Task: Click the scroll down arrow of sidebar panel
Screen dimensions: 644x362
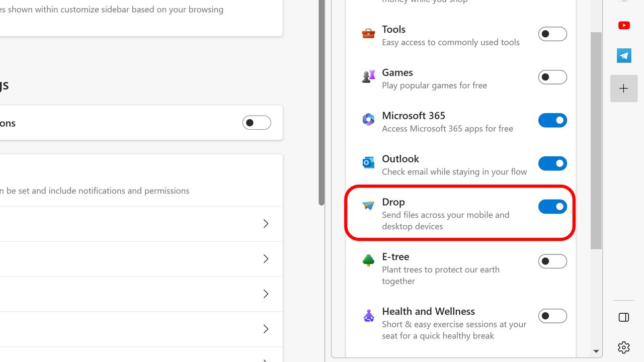Action: point(596,351)
